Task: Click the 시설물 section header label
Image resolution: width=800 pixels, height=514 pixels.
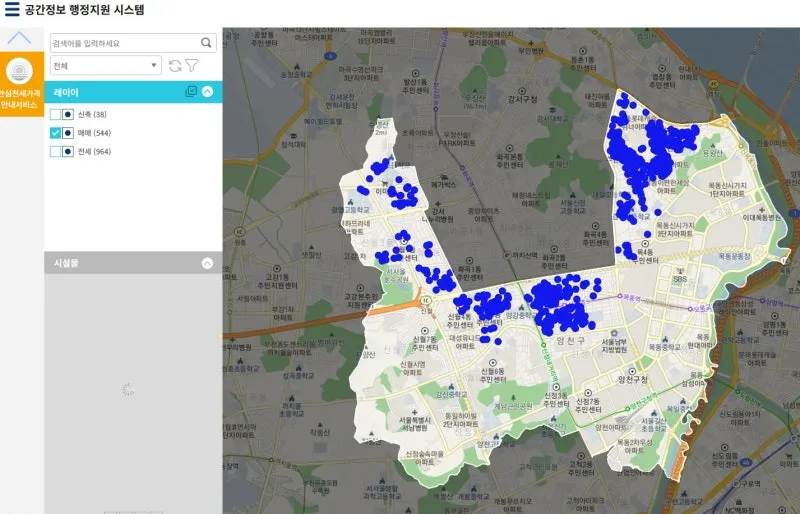Action: tap(67, 264)
